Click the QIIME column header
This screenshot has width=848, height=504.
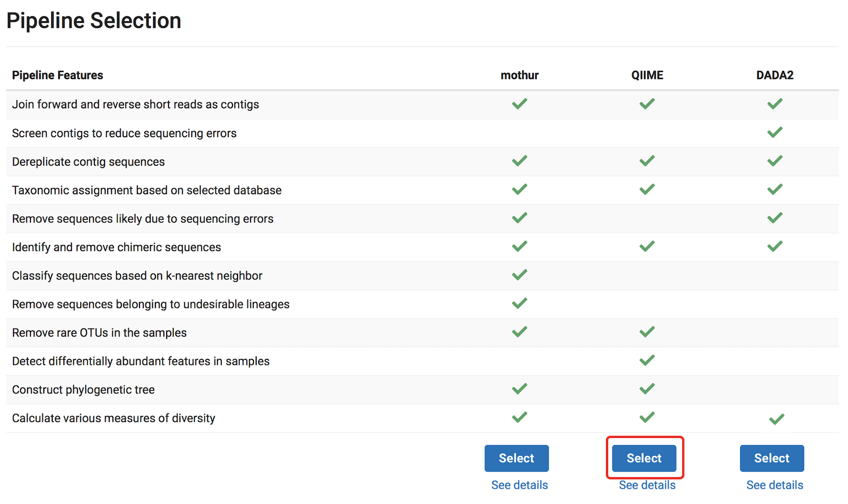tap(647, 75)
